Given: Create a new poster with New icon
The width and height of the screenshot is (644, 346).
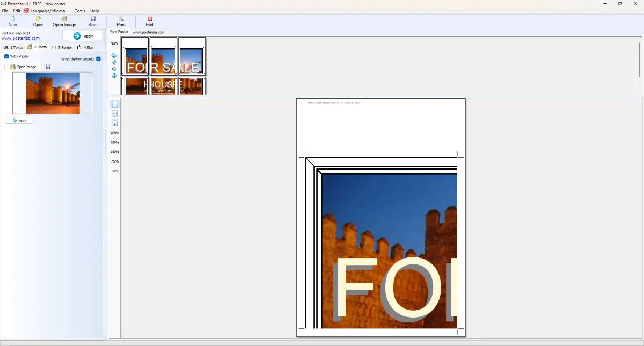Looking at the screenshot, I should (x=11, y=21).
